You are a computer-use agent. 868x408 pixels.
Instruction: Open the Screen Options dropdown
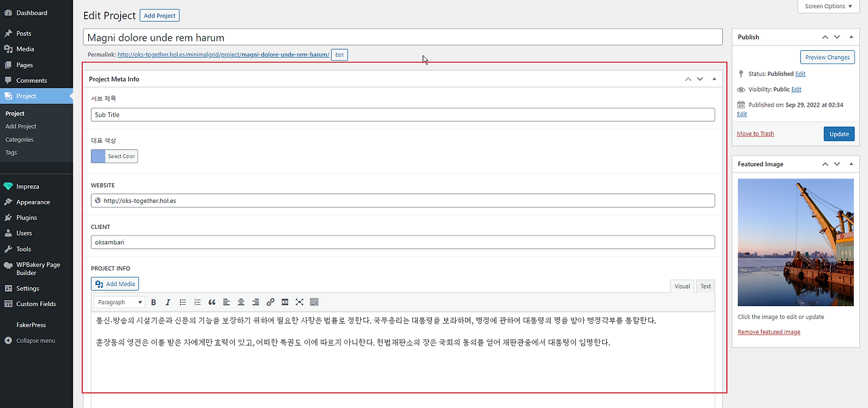pyautogui.click(x=829, y=6)
